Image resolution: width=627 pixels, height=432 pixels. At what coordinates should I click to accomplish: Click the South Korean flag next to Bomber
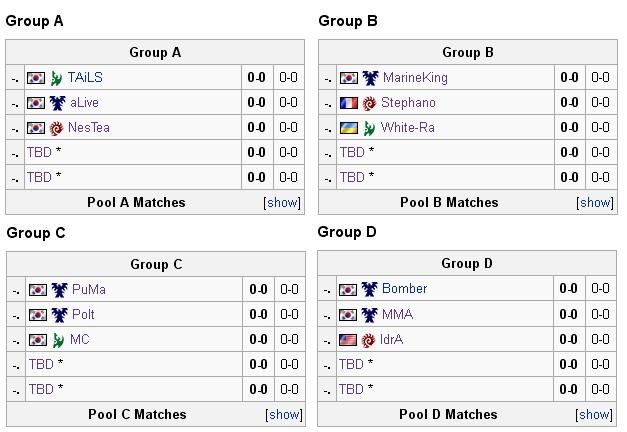348,289
